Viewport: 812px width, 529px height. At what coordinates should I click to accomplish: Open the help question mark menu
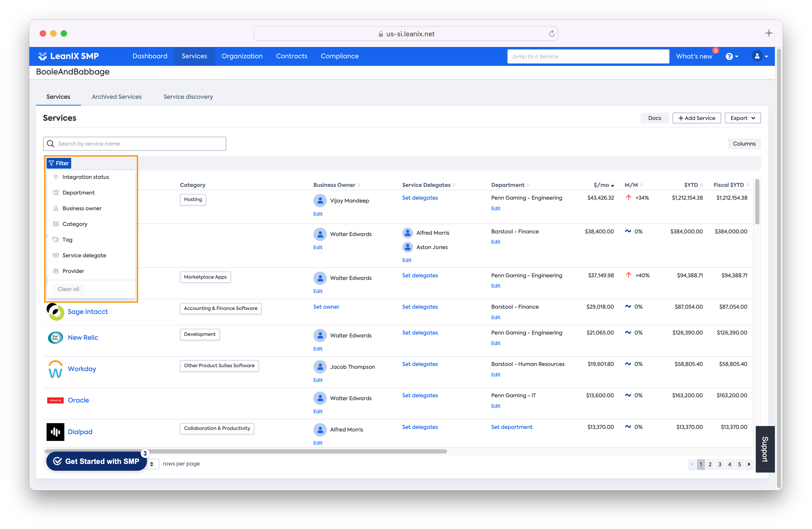[732, 56]
